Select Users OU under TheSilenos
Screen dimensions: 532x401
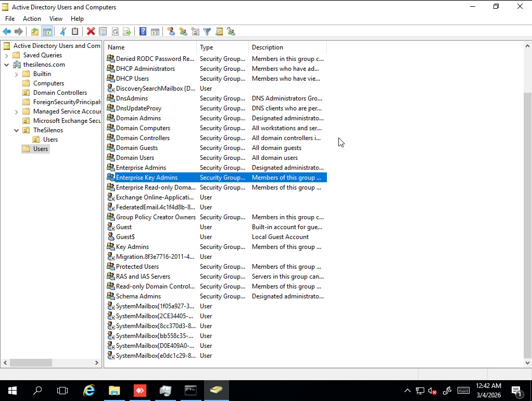pos(50,140)
